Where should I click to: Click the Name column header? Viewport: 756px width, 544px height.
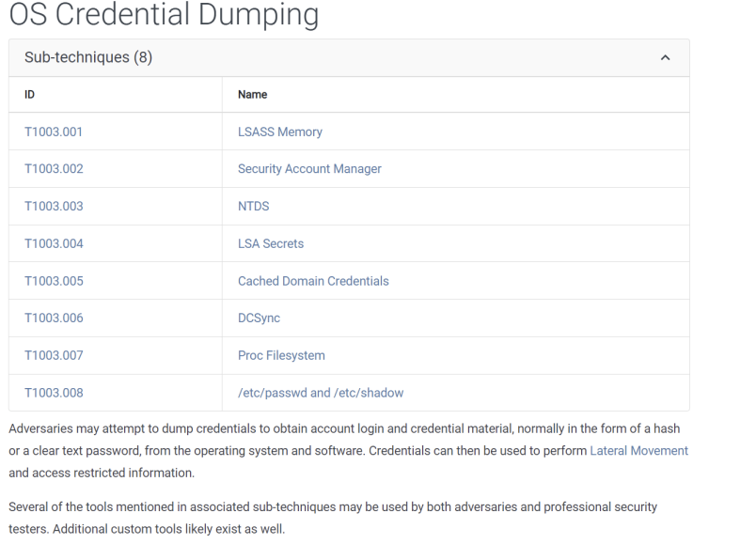(253, 95)
